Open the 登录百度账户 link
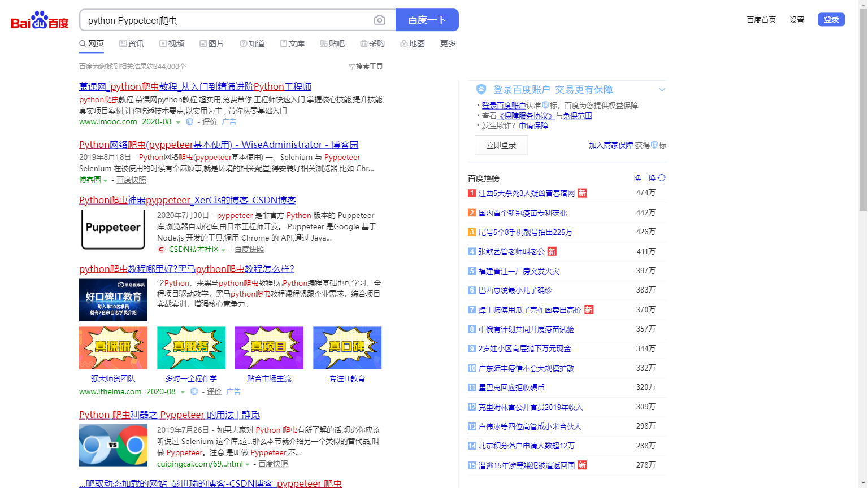 tap(504, 106)
